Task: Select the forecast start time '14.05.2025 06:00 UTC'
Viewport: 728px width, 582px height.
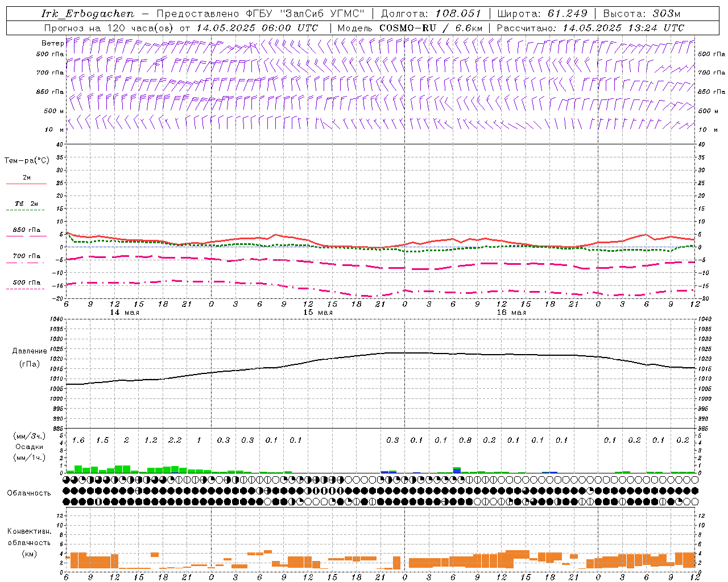Action: 257,27
